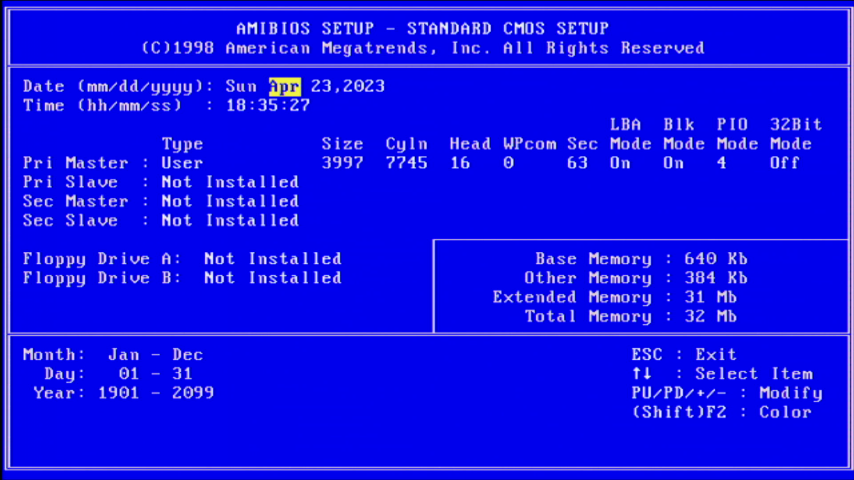Select Sec Master Not Installed entry
The height and width of the screenshot is (480, 854).
tap(230, 201)
